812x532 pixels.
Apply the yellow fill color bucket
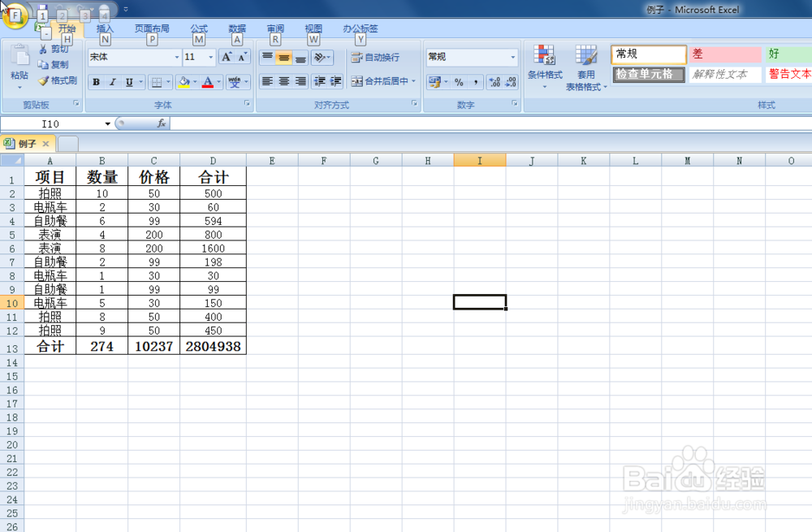click(x=184, y=82)
